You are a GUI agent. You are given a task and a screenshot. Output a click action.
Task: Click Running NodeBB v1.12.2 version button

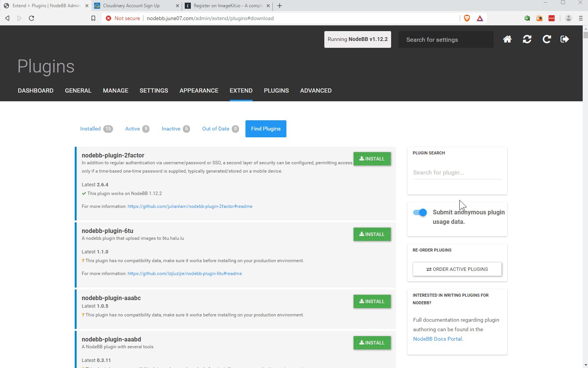[358, 39]
